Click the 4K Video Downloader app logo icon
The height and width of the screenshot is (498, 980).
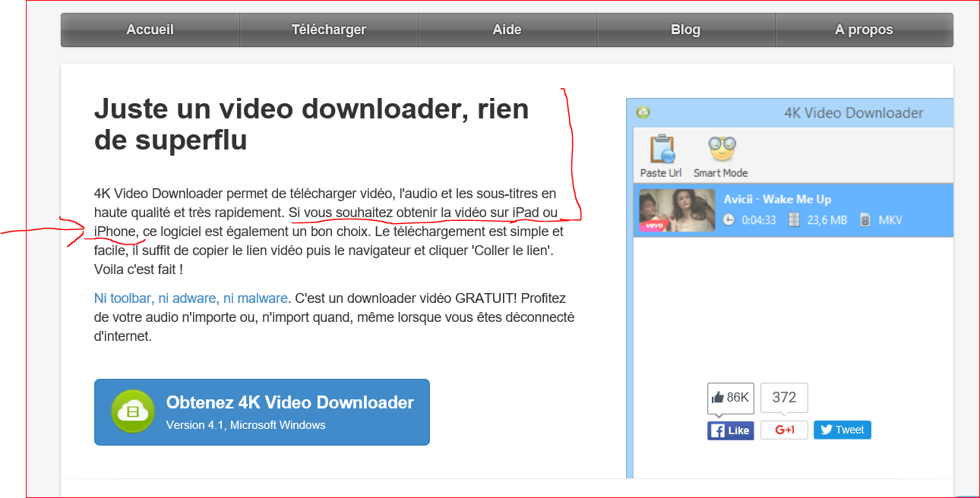[x=643, y=113]
